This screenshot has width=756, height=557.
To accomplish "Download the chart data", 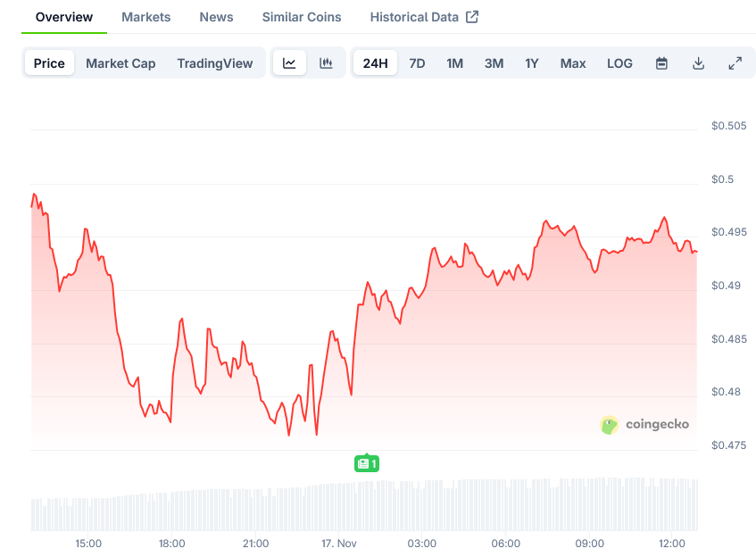I will click(x=698, y=63).
